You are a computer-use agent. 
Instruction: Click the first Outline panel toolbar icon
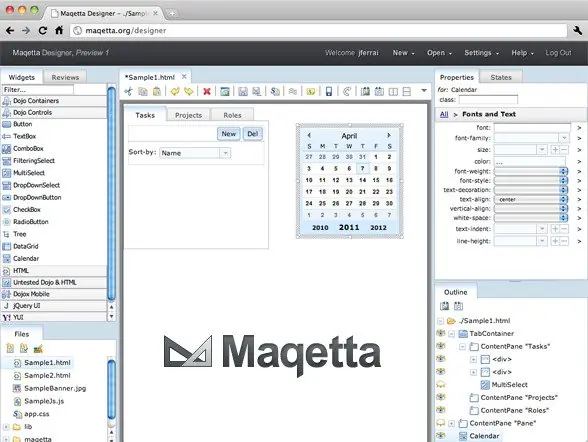tap(444, 306)
